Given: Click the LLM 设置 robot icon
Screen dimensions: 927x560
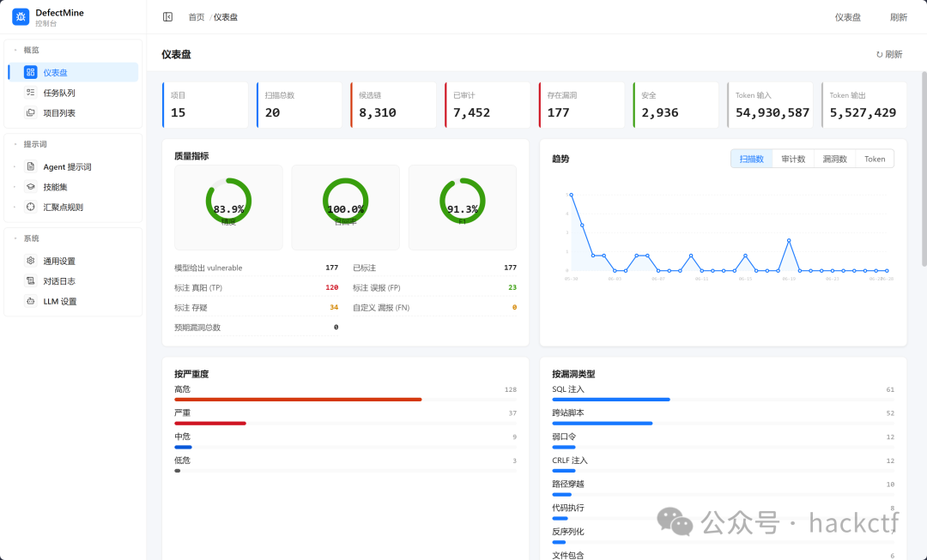Looking at the screenshot, I should 31,301.
